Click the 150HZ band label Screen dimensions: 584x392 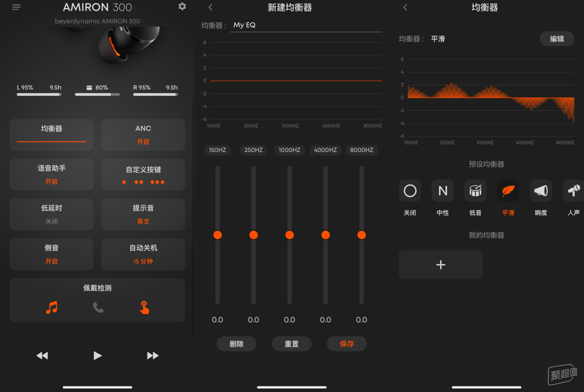pyautogui.click(x=217, y=150)
